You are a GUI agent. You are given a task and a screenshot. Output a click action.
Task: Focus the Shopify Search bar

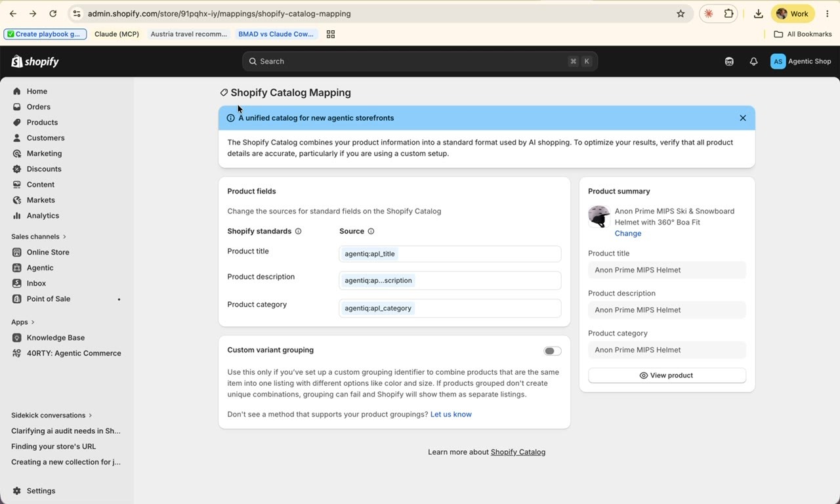tap(420, 61)
